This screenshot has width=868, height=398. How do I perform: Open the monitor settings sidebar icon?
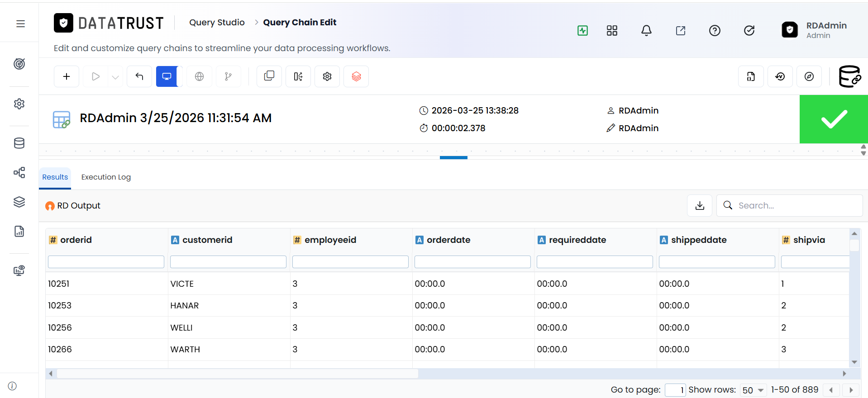click(19, 270)
